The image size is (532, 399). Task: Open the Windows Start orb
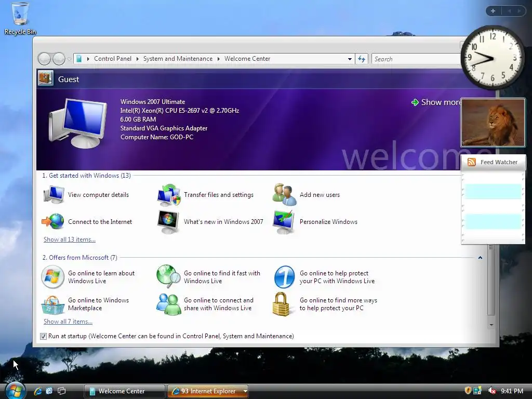(15, 391)
